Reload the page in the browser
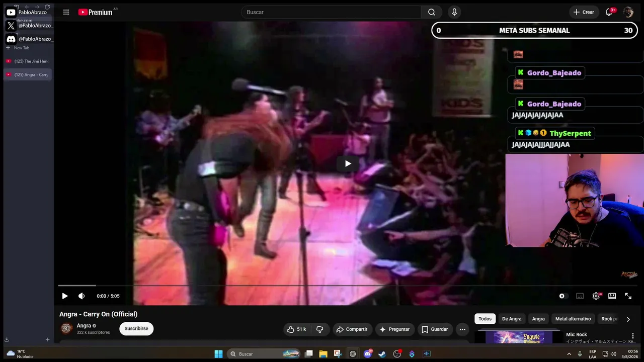This screenshot has height=362, width=644. tap(47, 7)
